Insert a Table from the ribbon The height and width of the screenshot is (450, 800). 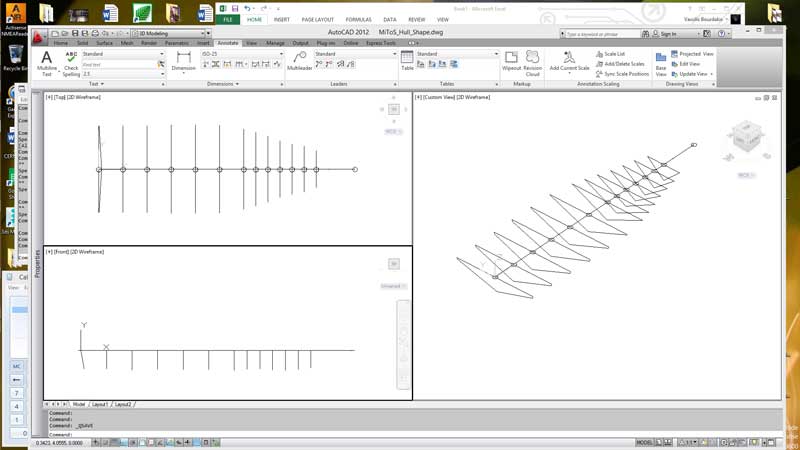pos(407,62)
